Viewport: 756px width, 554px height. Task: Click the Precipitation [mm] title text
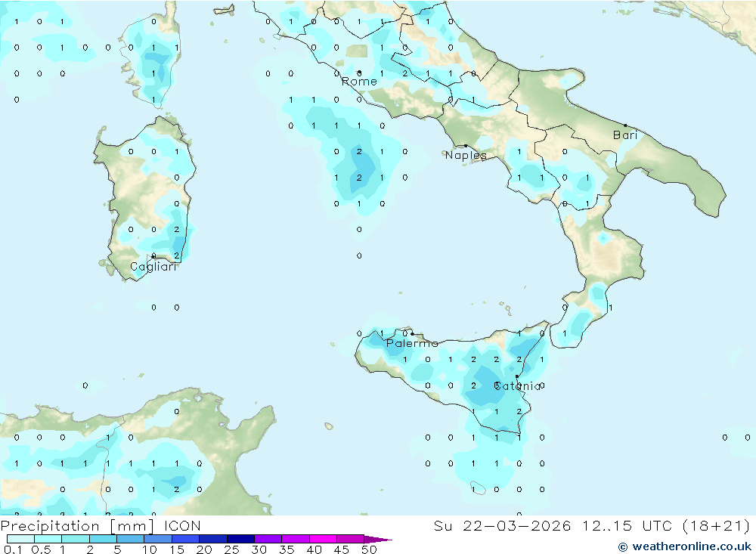(77, 526)
